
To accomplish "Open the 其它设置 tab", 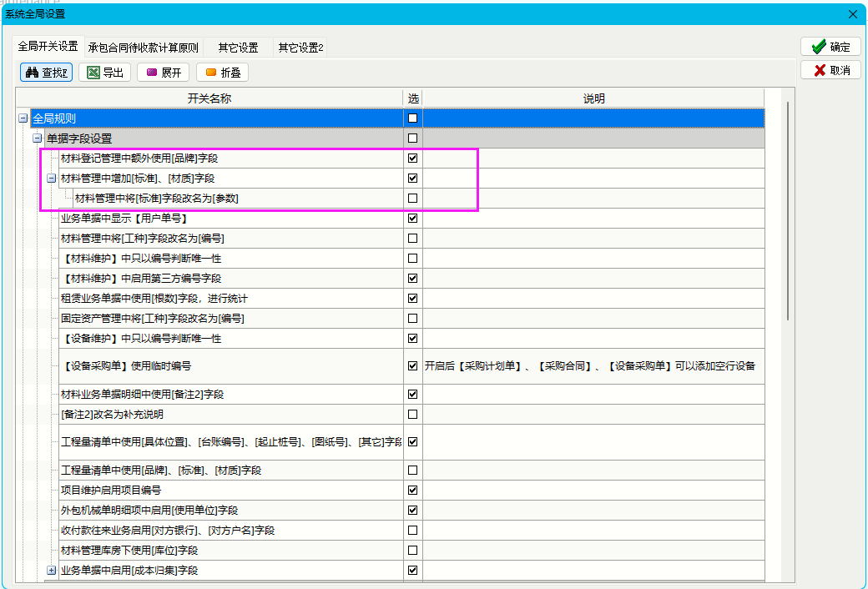I will click(238, 48).
